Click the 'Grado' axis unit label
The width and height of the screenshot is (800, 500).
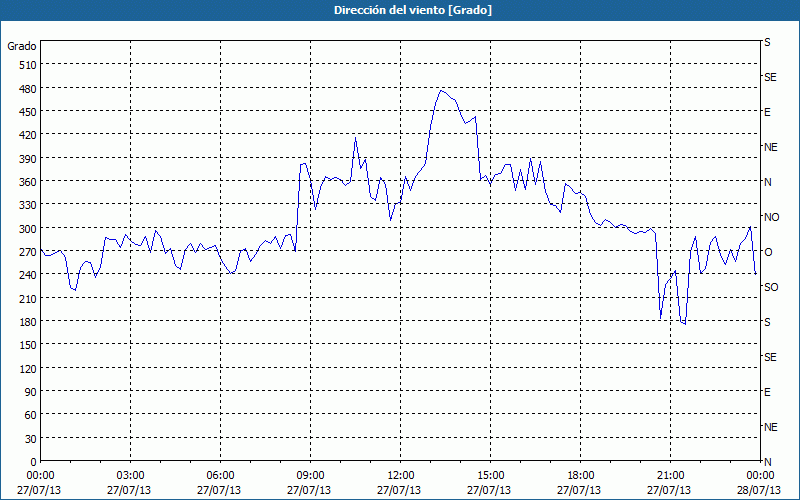tap(22, 46)
